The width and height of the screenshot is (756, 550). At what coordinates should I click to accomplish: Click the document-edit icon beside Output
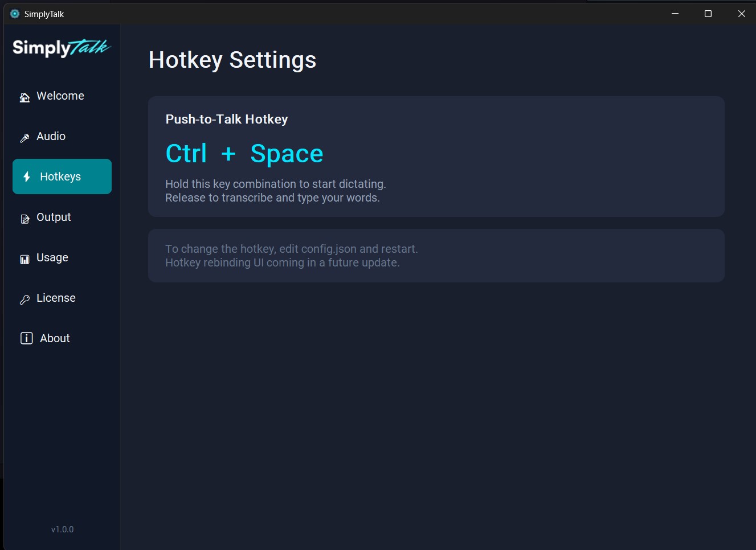pos(24,219)
